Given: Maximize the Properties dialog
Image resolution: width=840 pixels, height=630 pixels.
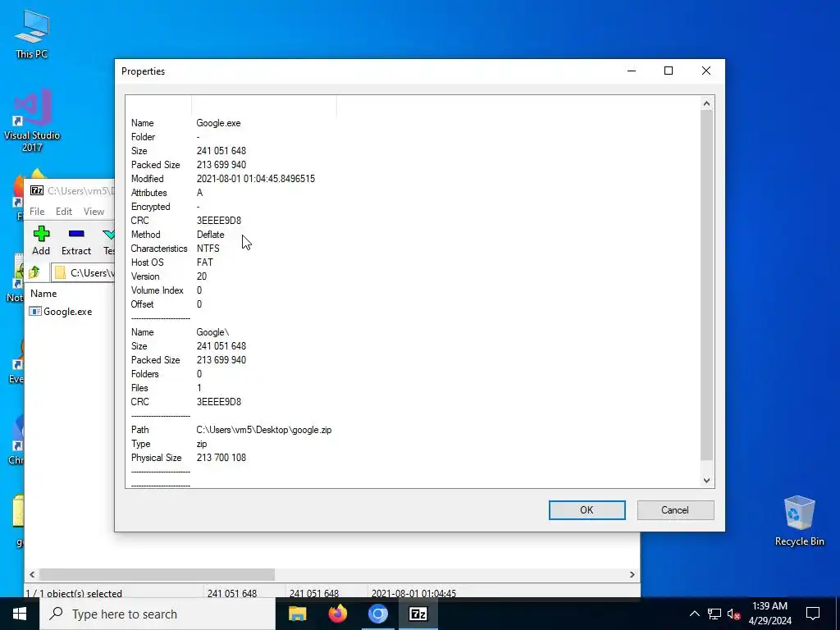Looking at the screenshot, I should pos(668,71).
